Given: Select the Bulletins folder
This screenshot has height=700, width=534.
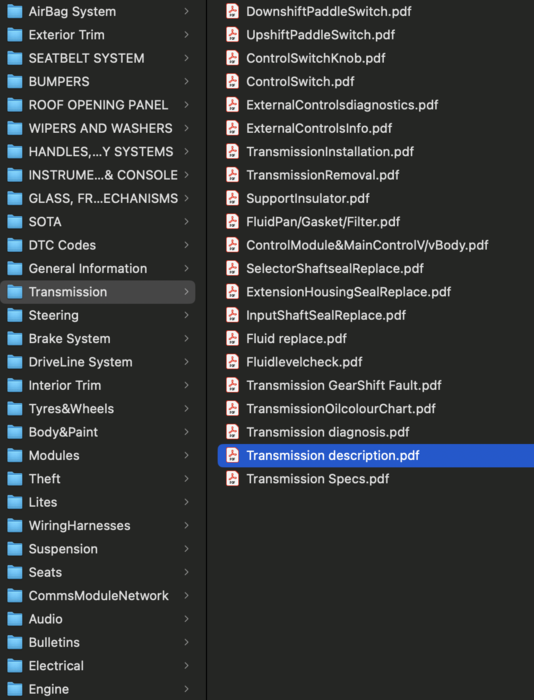Looking at the screenshot, I should point(98,642).
